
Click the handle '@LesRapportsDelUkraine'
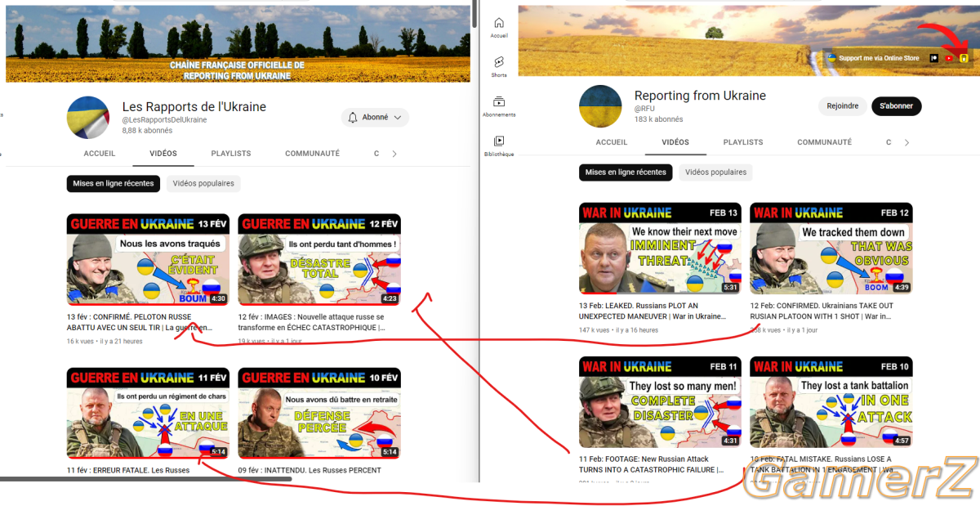(x=164, y=119)
